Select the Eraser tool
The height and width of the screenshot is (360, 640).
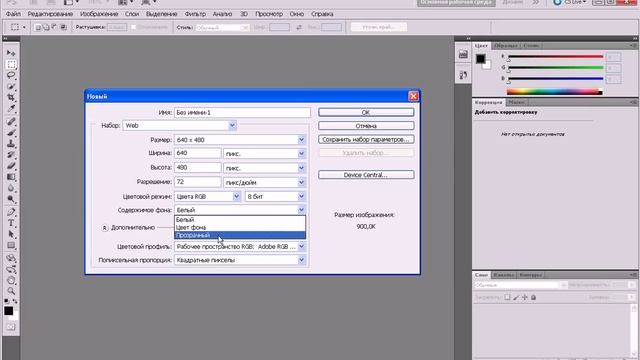coord(11,166)
